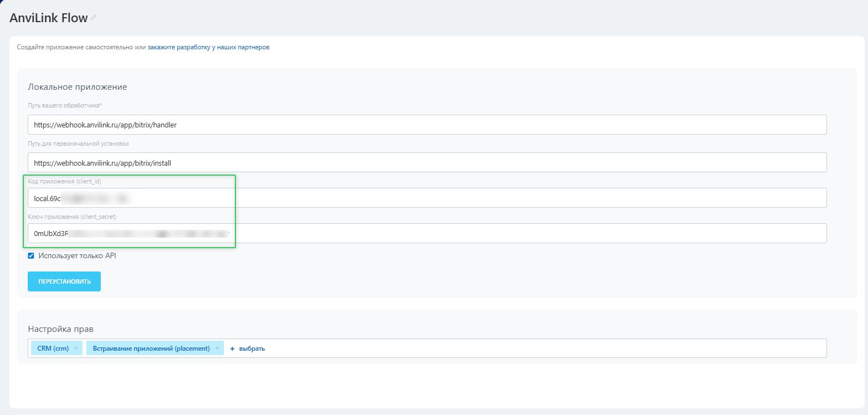Click the ПЕРЕУСТАНОВИТЬ button
Screen dimensions: 868x415
pos(64,281)
